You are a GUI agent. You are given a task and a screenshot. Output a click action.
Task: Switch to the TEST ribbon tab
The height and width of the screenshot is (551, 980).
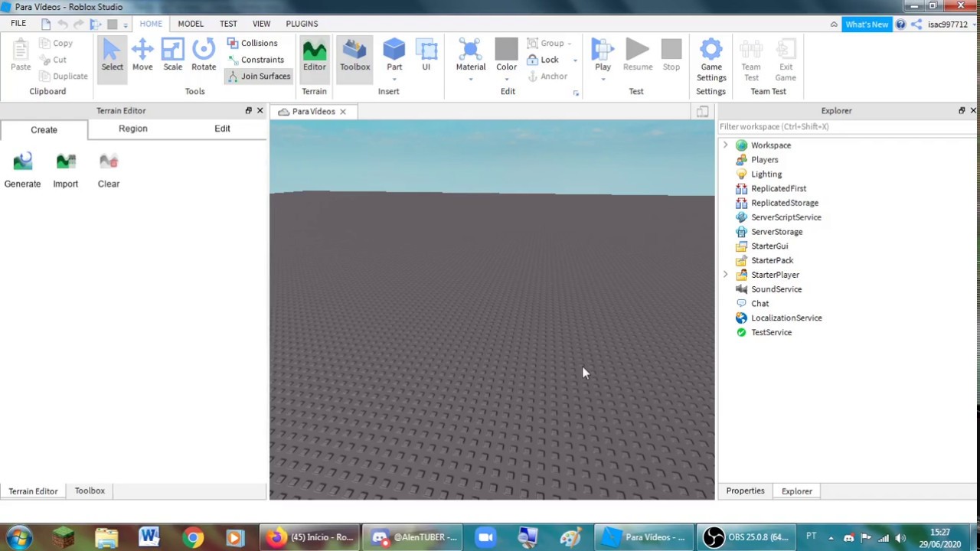[228, 24]
